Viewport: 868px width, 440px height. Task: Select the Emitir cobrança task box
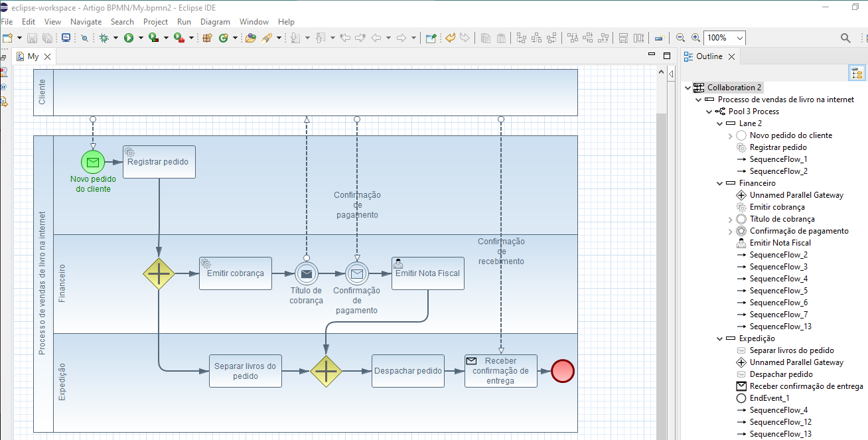point(236,273)
